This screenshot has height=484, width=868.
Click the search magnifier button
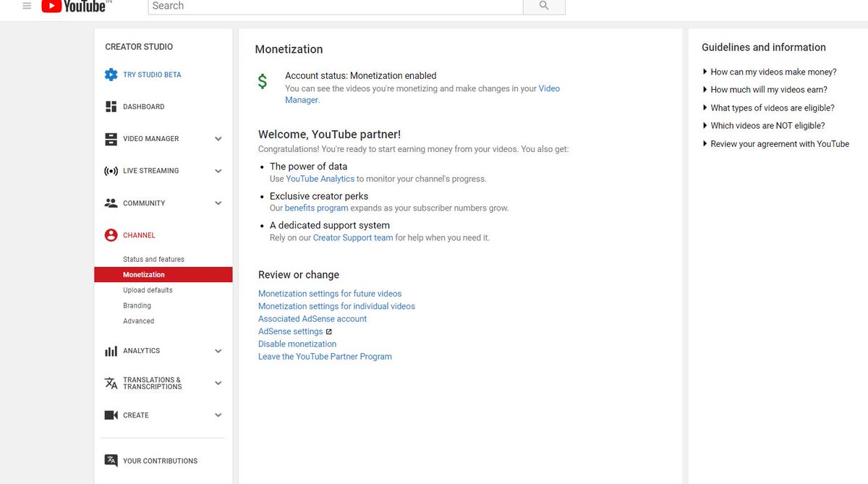544,6
